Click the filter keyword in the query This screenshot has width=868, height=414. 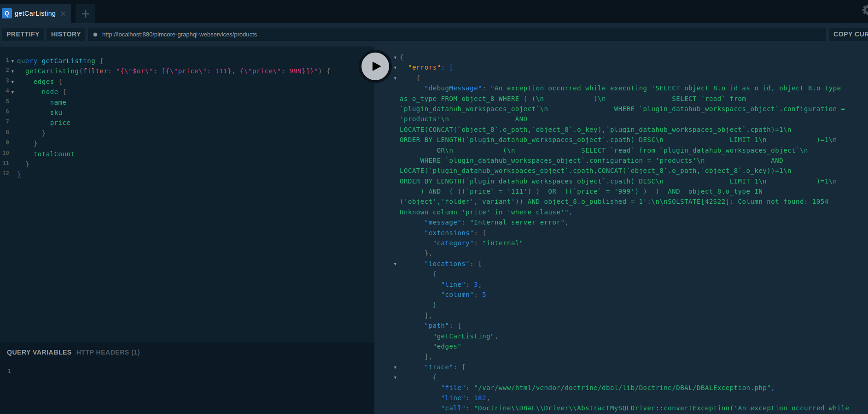point(95,71)
